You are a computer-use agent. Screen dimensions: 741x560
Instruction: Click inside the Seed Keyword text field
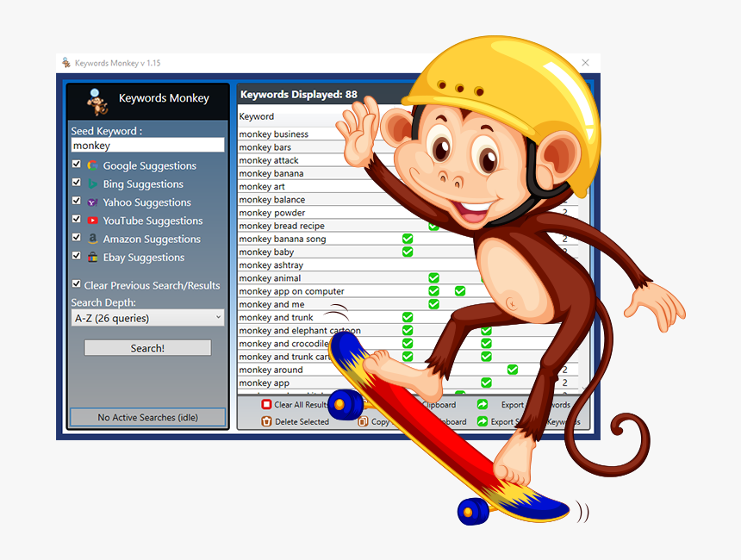tap(147, 145)
